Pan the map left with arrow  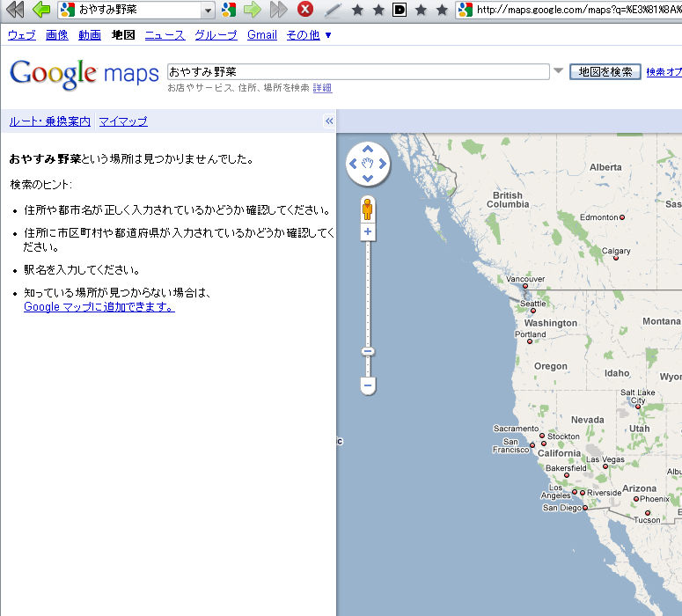353,164
